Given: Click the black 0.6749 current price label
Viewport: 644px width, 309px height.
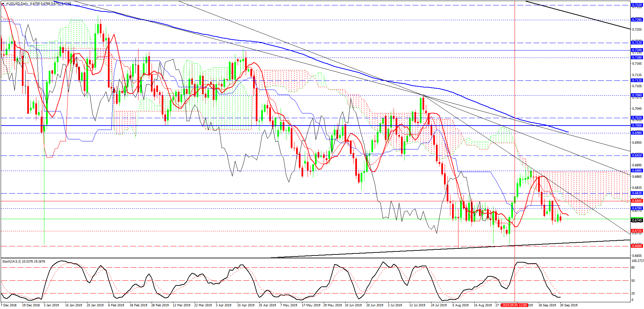Looking at the screenshot, I should click(637, 220).
